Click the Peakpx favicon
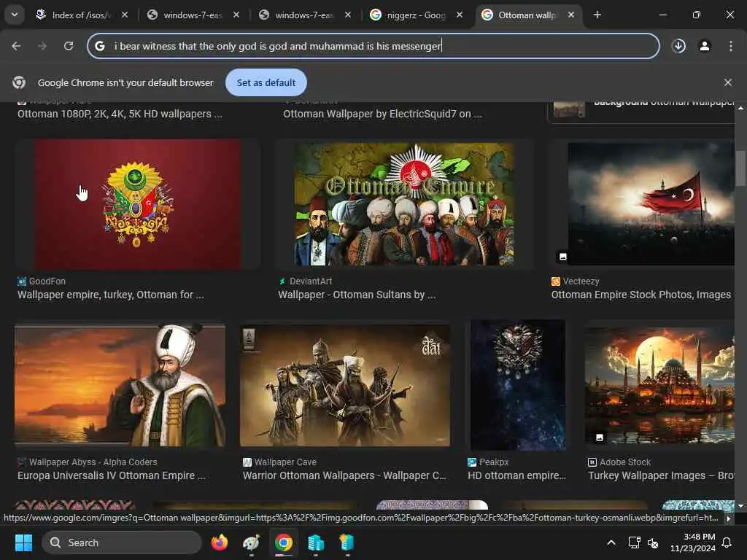 tap(472, 462)
